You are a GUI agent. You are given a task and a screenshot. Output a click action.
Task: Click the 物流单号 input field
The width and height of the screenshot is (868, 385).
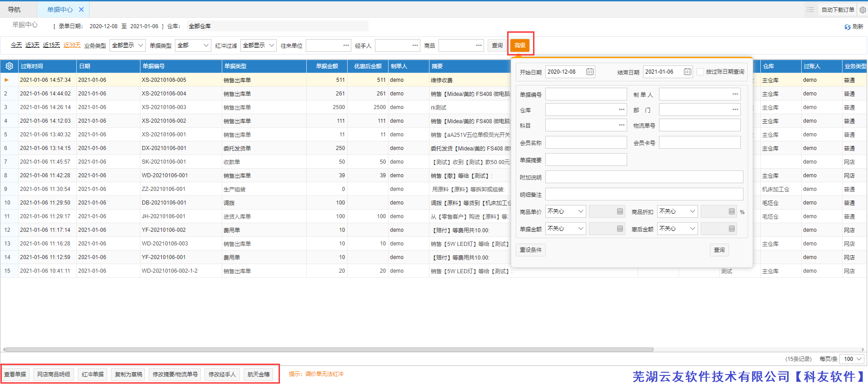click(x=699, y=125)
